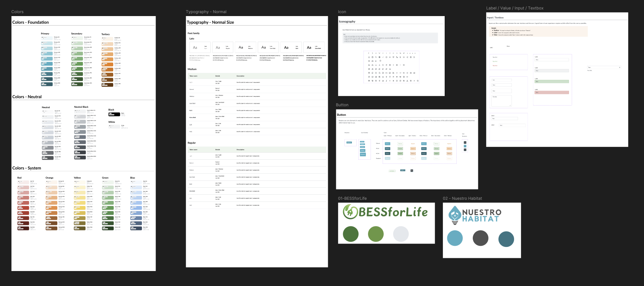Select the dark gray Nuestro Habitat circle

click(x=480, y=239)
